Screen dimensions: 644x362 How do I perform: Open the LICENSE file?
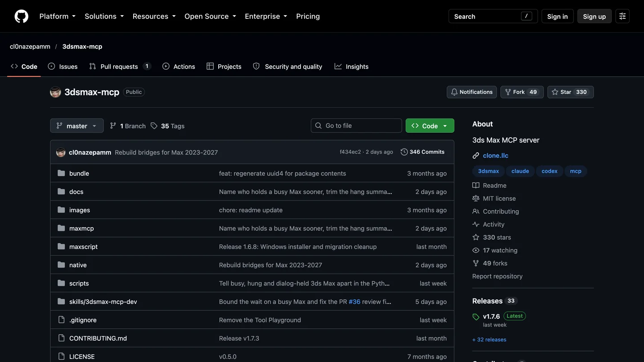click(82, 357)
